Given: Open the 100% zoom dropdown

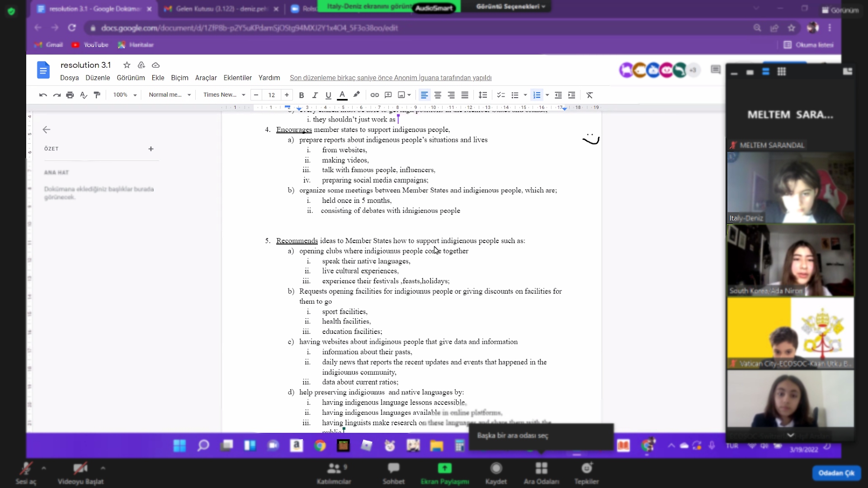Looking at the screenshot, I should pos(125,95).
